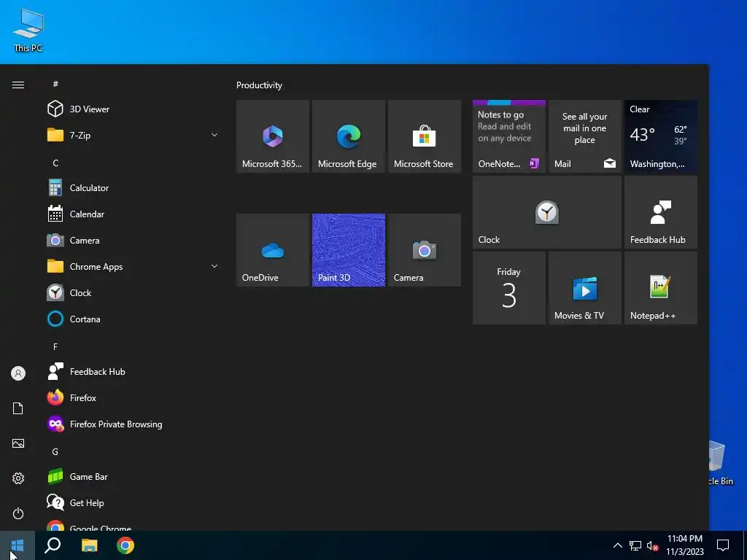Open Calendar in the app list

click(x=132, y=214)
